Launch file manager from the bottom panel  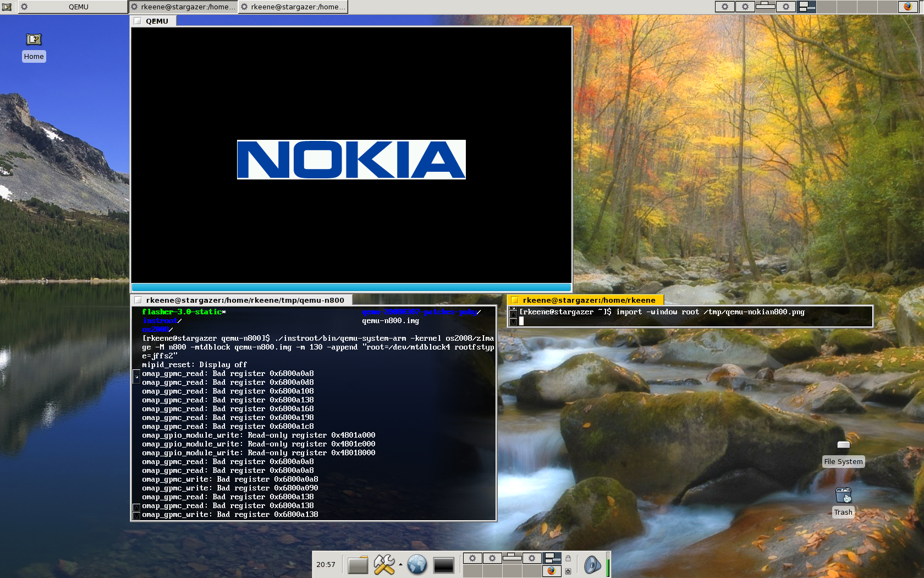358,565
